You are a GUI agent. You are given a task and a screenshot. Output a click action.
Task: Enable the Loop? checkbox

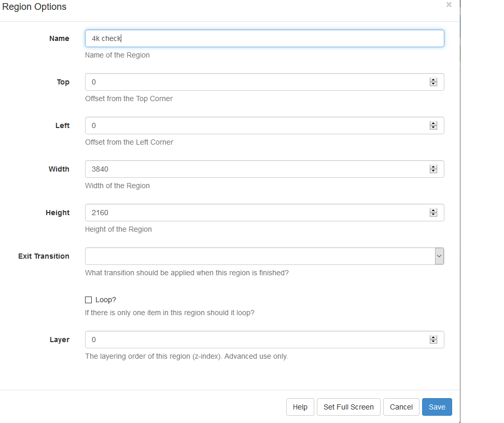click(88, 300)
